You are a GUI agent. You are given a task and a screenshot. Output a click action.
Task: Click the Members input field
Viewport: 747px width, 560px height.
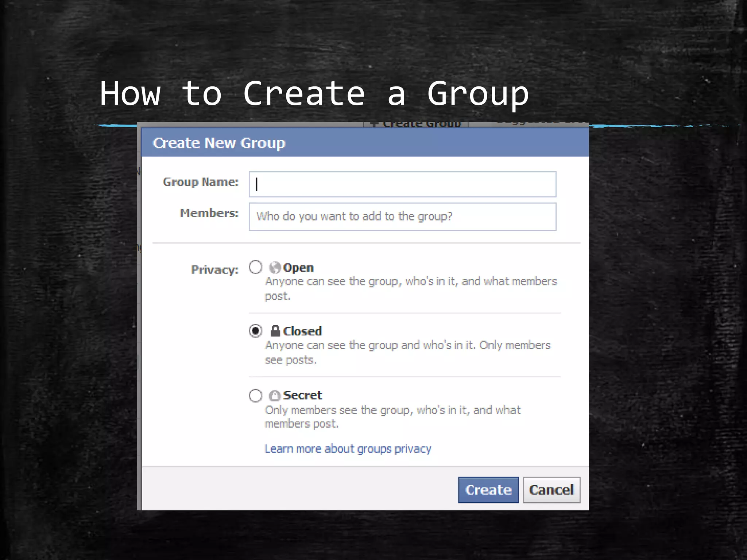click(402, 217)
